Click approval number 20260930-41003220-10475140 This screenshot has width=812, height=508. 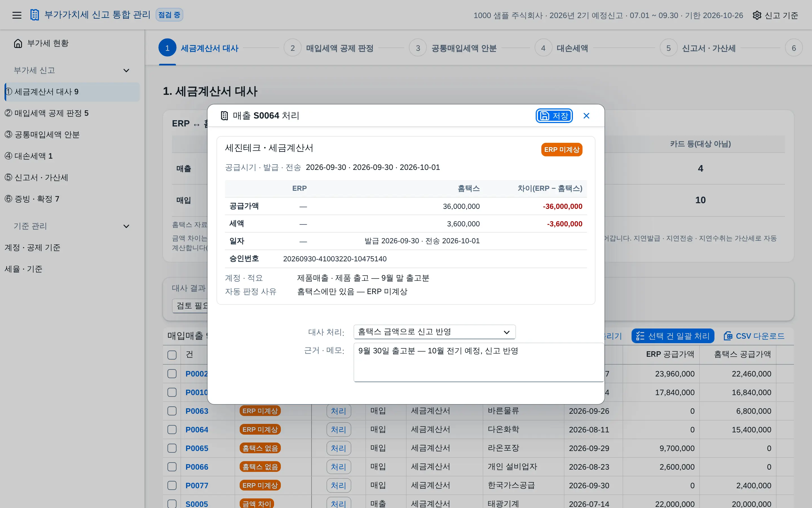[335, 259]
